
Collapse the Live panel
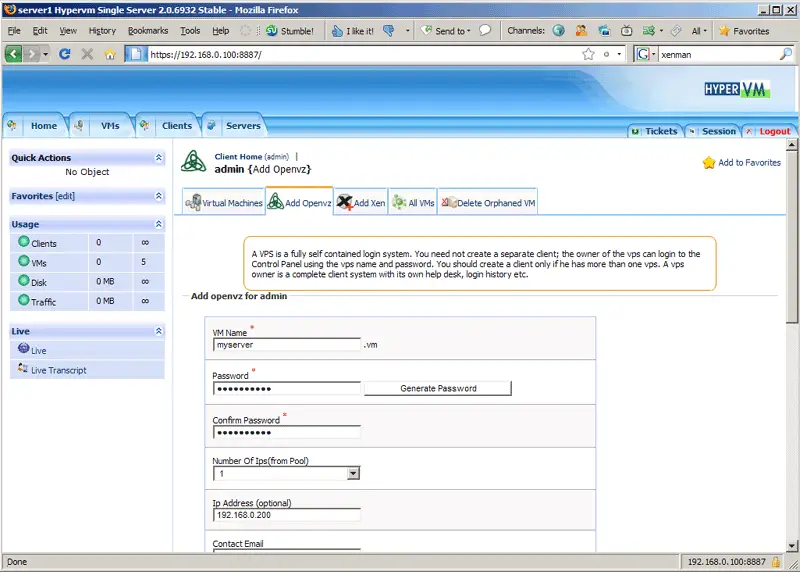(159, 331)
